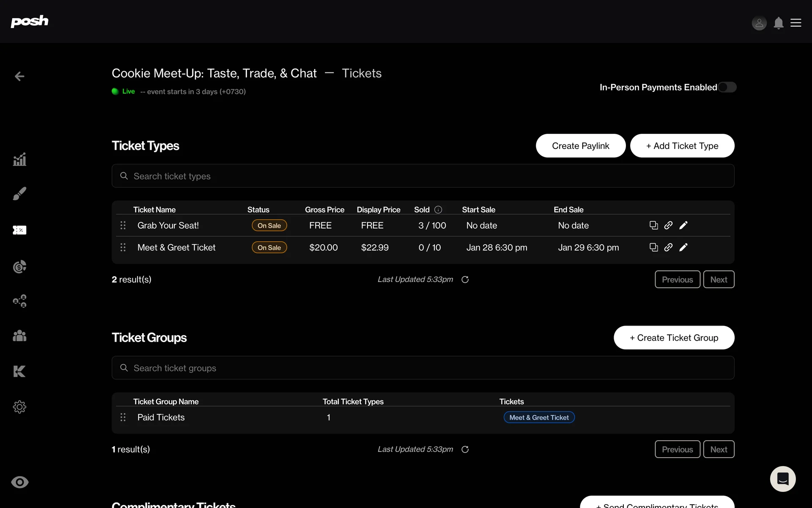Click the eye preview icon
The height and width of the screenshot is (508, 812).
coord(19,482)
